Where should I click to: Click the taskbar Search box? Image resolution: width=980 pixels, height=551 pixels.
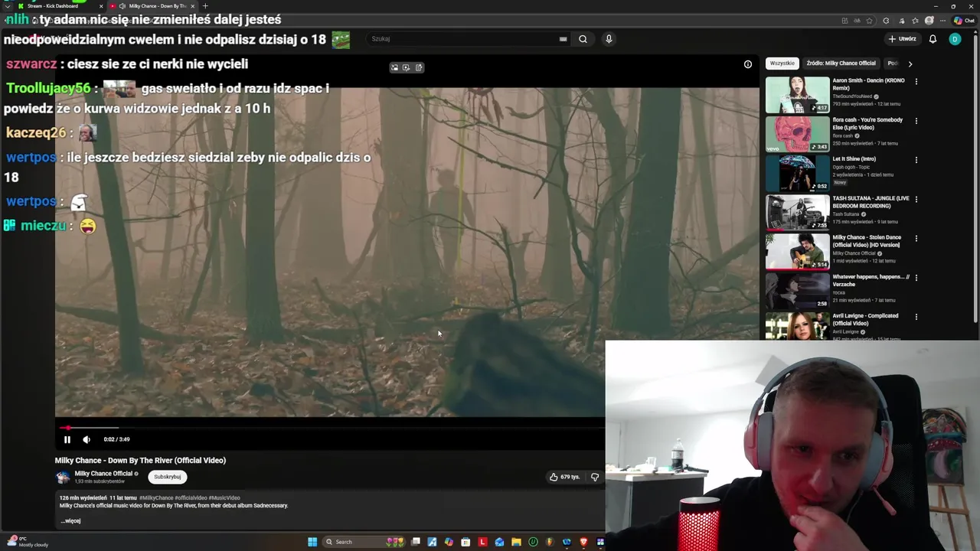pos(364,542)
